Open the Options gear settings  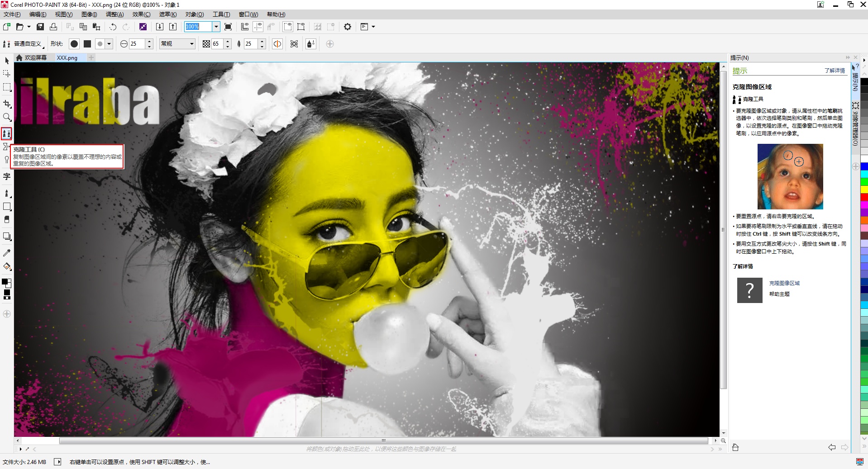[347, 27]
